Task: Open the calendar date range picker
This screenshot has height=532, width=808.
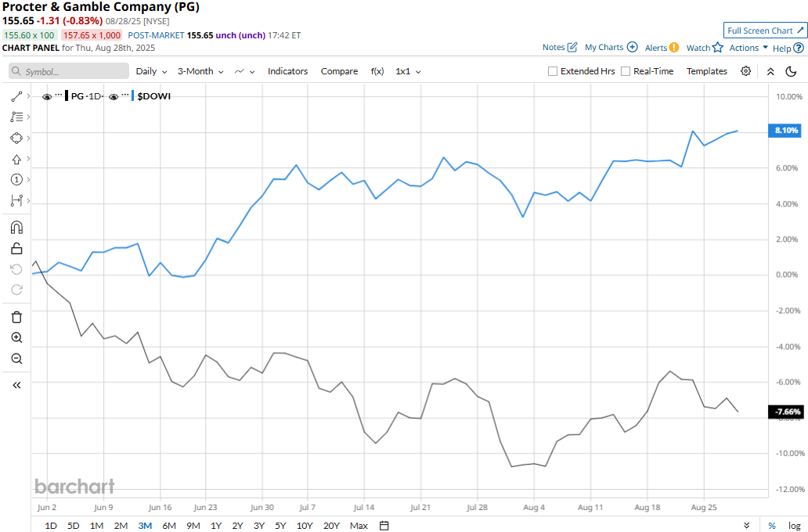Action: pos(384,525)
